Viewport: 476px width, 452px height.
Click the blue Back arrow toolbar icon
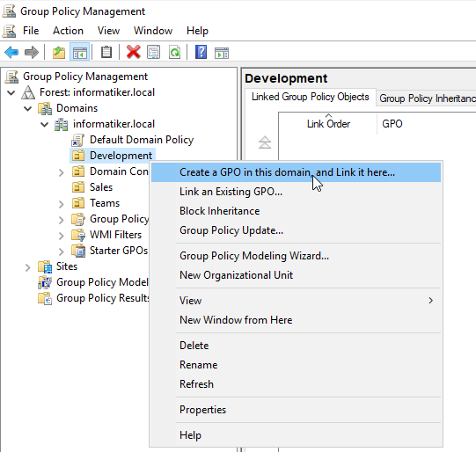pos(11,53)
